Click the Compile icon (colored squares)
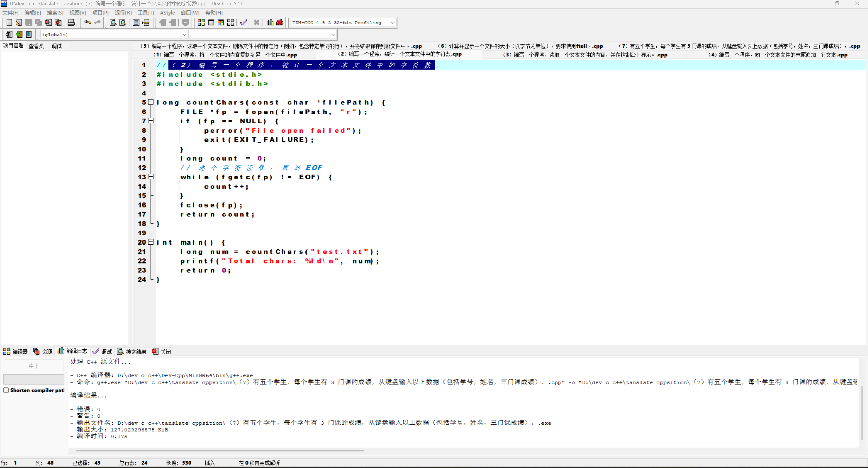Screen dimensions: 868x468 pyautogui.click(x=201, y=23)
